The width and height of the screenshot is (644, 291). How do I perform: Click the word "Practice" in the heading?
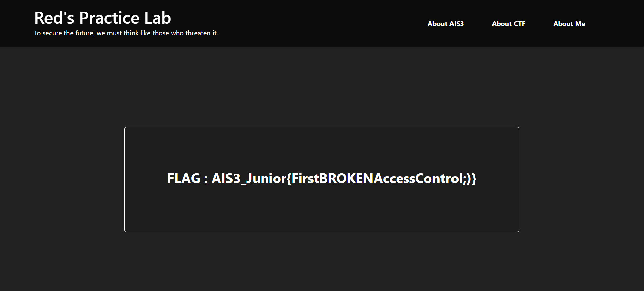[x=109, y=18]
